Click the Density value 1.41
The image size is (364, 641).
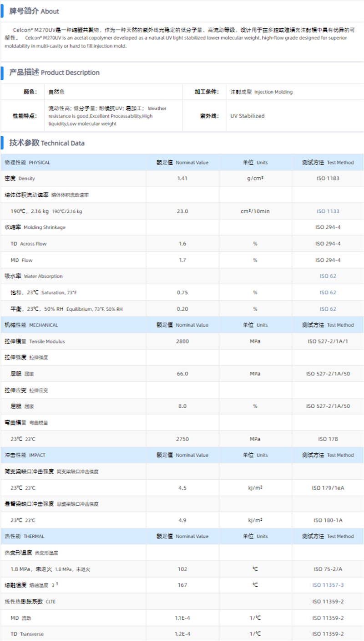[182, 179]
